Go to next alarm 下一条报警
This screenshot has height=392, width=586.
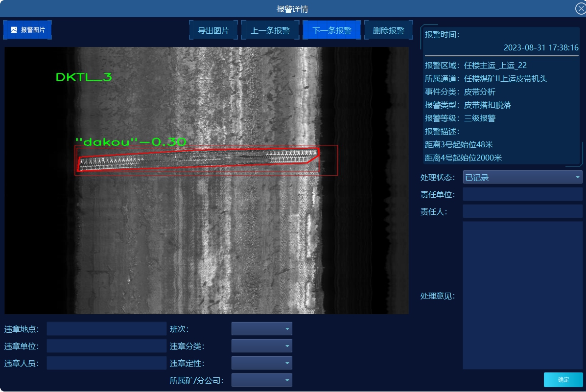[332, 30]
